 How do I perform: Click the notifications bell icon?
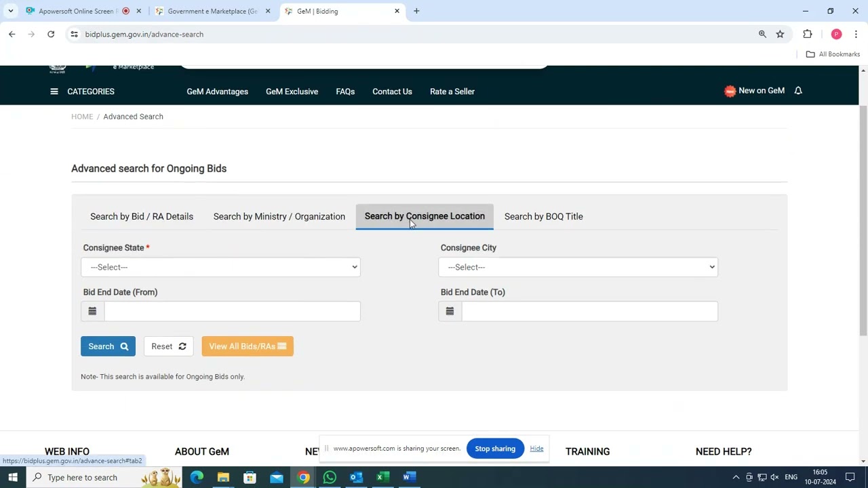click(x=798, y=91)
